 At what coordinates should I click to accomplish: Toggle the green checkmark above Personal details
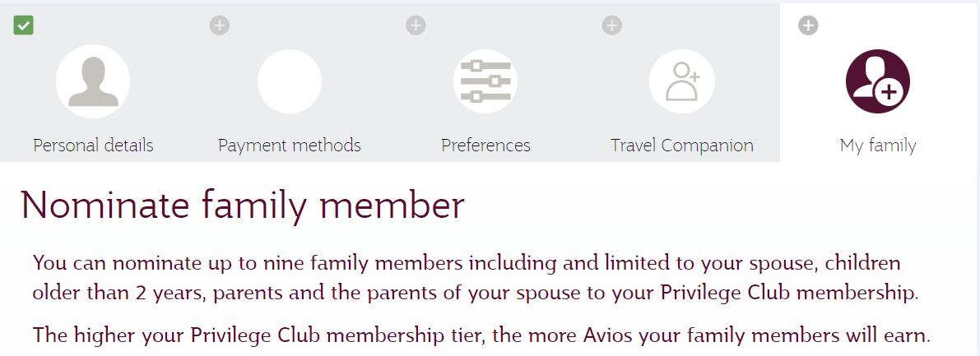point(23,25)
